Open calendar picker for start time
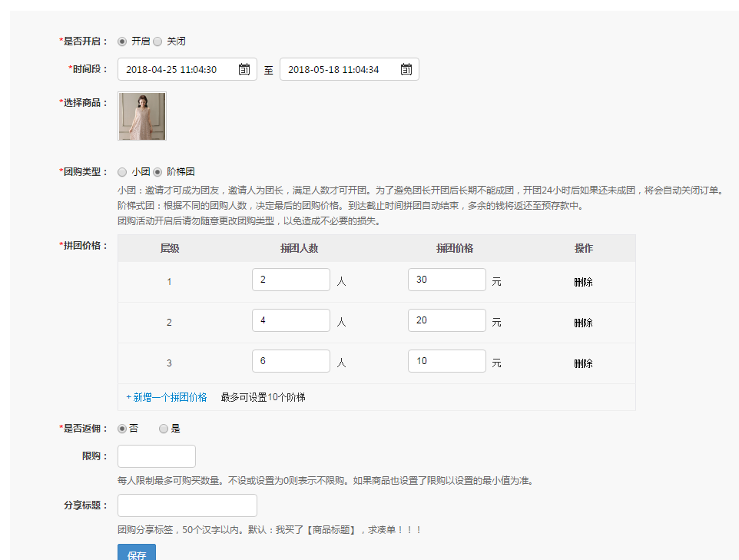This screenshot has width=739, height=560. point(244,69)
